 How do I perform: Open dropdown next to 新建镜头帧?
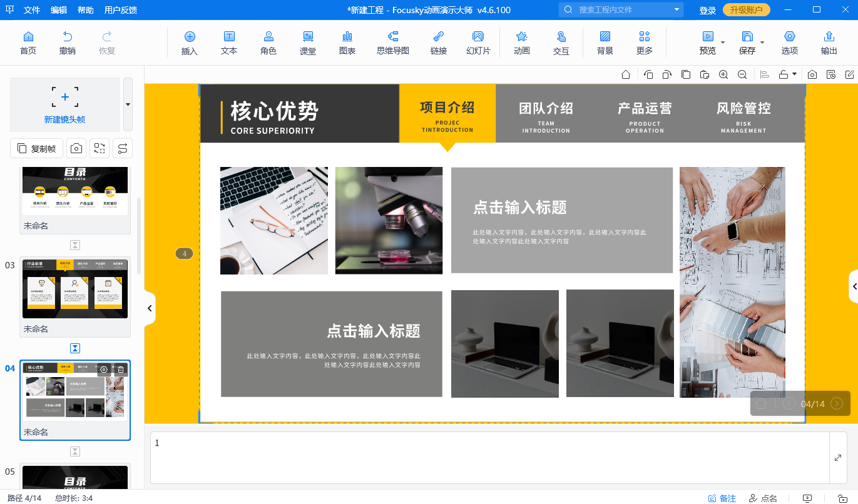(x=128, y=104)
